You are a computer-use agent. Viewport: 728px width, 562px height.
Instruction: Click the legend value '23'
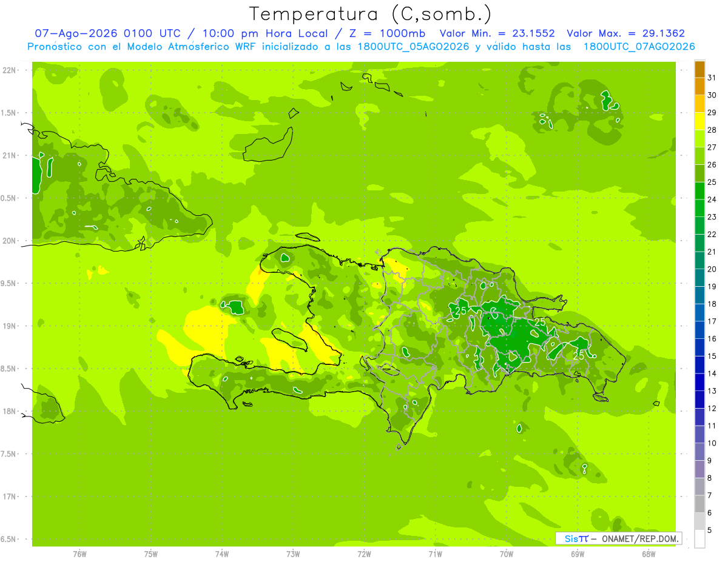tap(712, 217)
